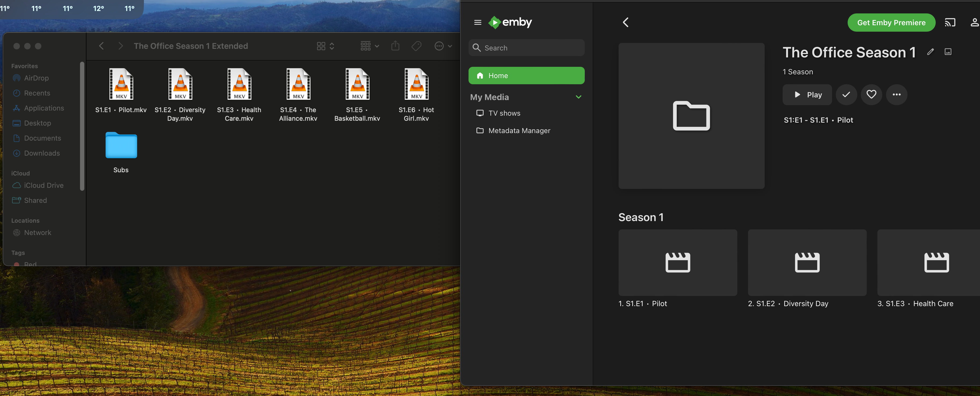Go back using Emby's back arrow
The height and width of the screenshot is (396, 980).
[x=625, y=23]
